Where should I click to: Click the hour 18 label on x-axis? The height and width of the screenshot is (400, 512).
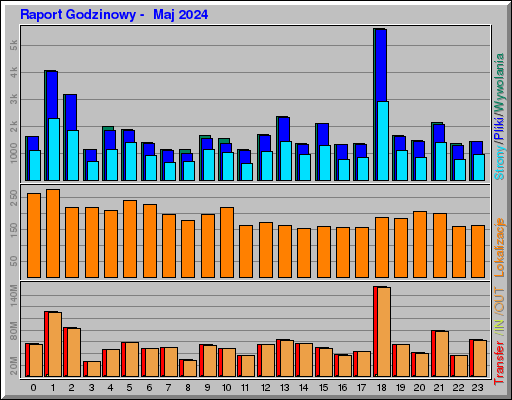(x=381, y=388)
